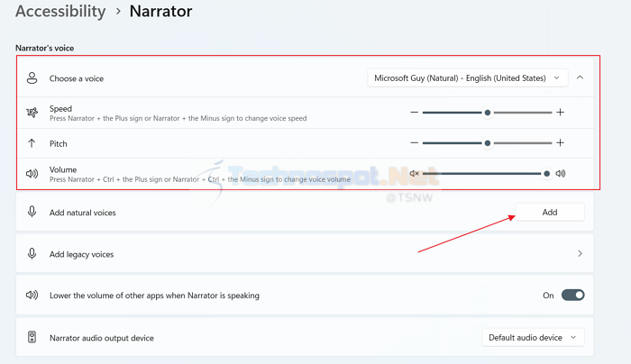The height and width of the screenshot is (364, 631).
Task: Click the speed icon next to Speed
Action: point(32,113)
